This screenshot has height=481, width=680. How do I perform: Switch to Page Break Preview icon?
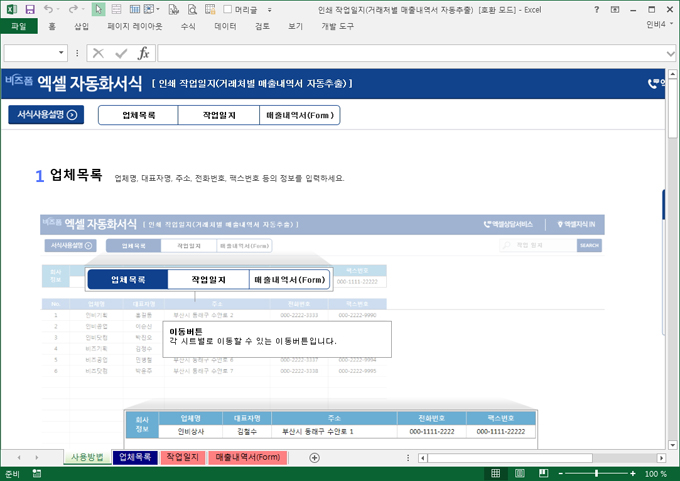click(543, 474)
